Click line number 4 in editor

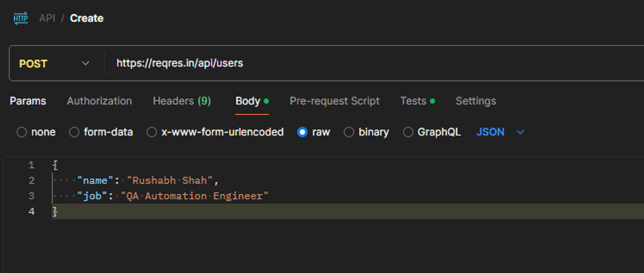tap(31, 212)
